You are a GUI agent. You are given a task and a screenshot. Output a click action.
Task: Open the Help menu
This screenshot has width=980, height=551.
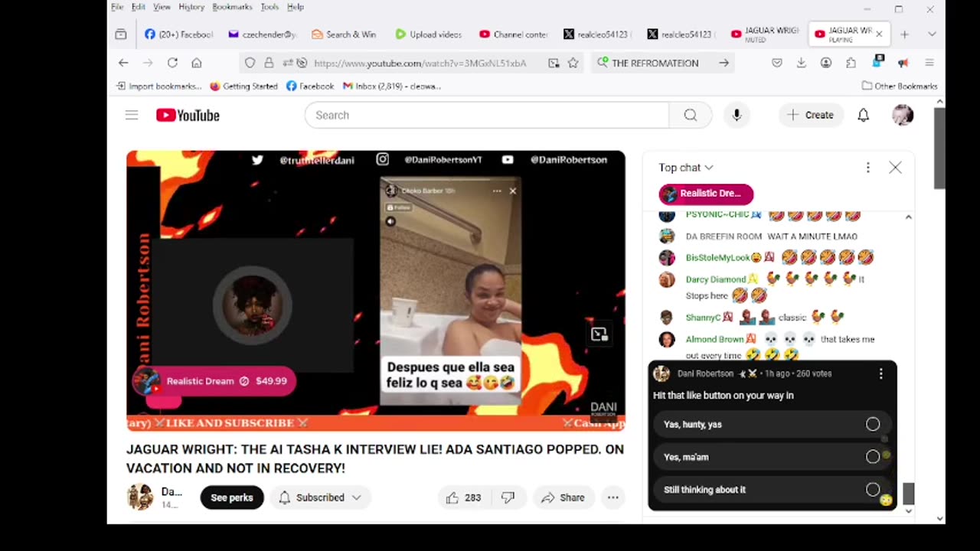click(x=296, y=7)
